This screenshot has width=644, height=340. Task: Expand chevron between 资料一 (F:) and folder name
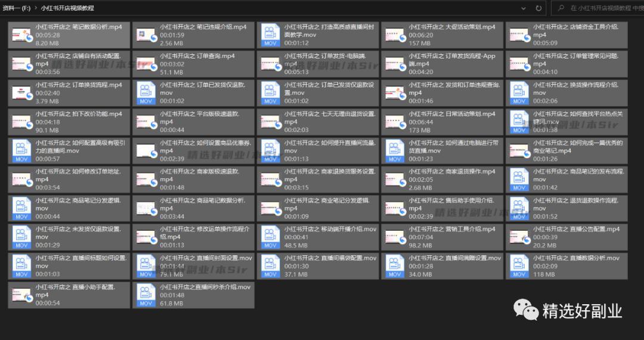point(36,8)
